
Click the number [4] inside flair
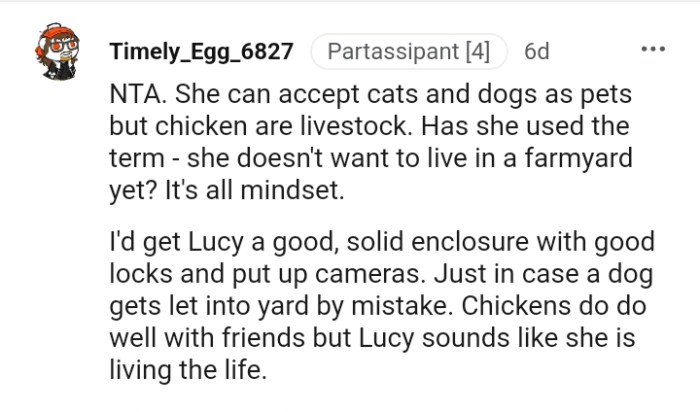click(478, 51)
